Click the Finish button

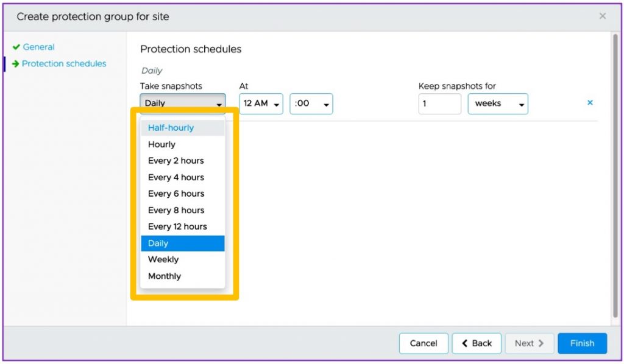582,343
